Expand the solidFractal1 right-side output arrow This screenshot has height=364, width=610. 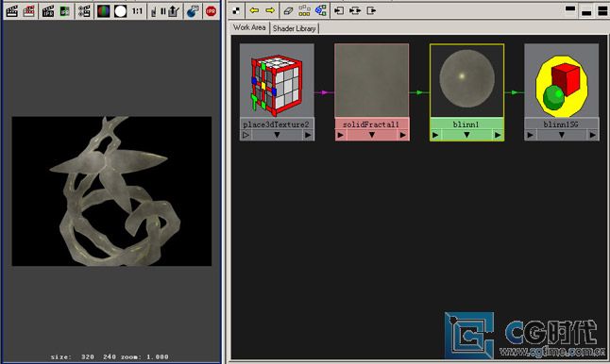(x=402, y=135)
